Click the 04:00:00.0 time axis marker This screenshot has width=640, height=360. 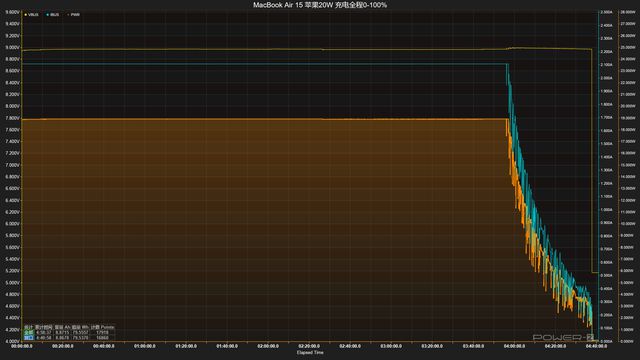[x=514, y=346]
